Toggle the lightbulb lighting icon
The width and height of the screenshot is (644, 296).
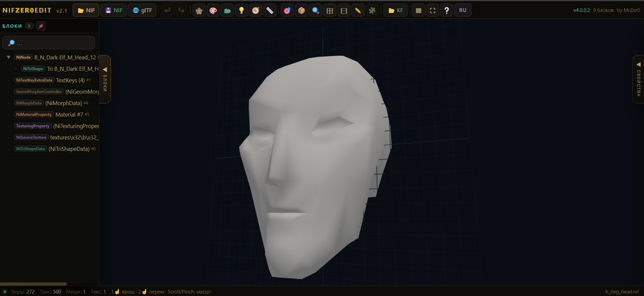[x=241, y=10]
